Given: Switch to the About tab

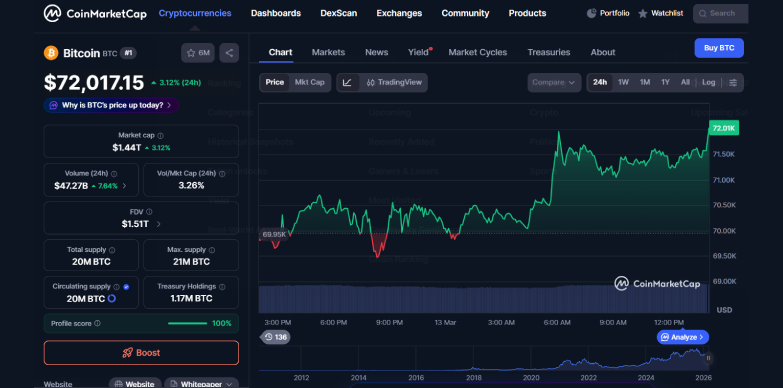Looking at the screenshot, I should click(603, 52).
